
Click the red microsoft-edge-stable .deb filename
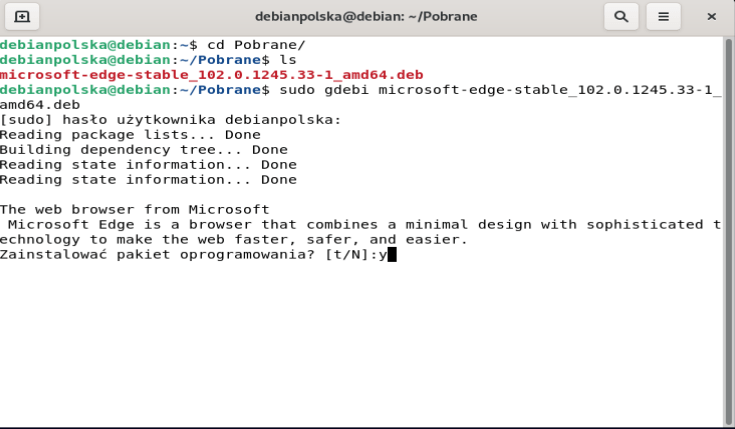(211, 75)
